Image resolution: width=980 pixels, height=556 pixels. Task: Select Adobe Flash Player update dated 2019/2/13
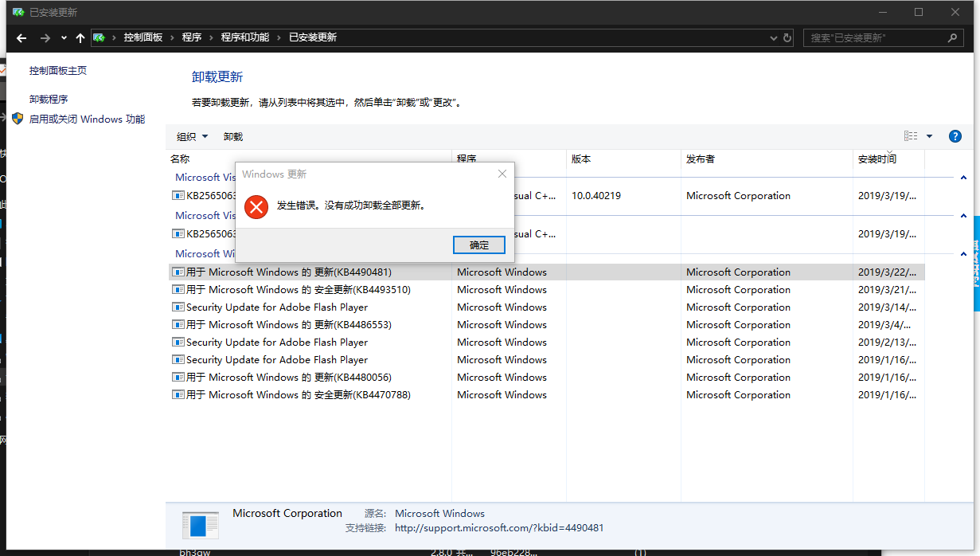click(x=547, y=342)
